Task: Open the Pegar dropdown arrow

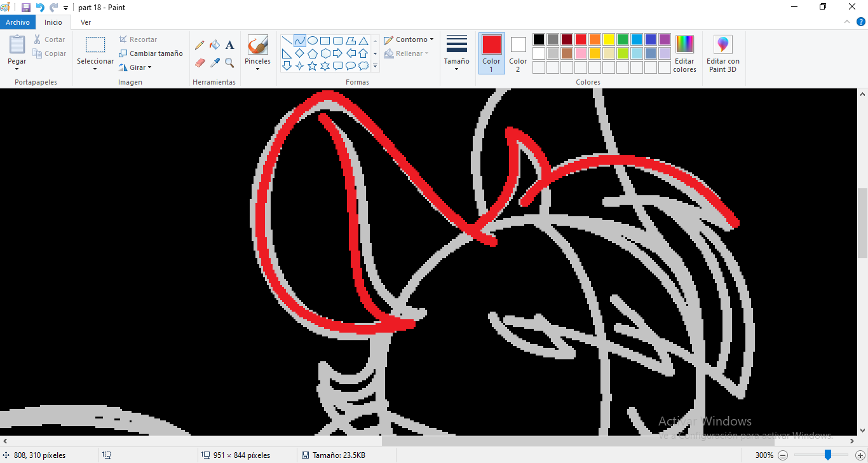Action: [17, 69]
